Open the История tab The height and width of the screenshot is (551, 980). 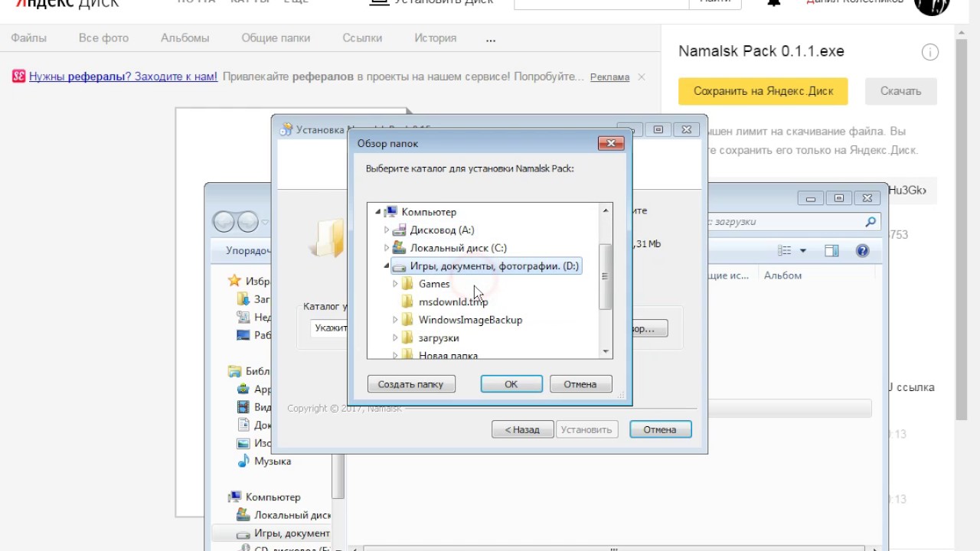[x=436, y=37]
